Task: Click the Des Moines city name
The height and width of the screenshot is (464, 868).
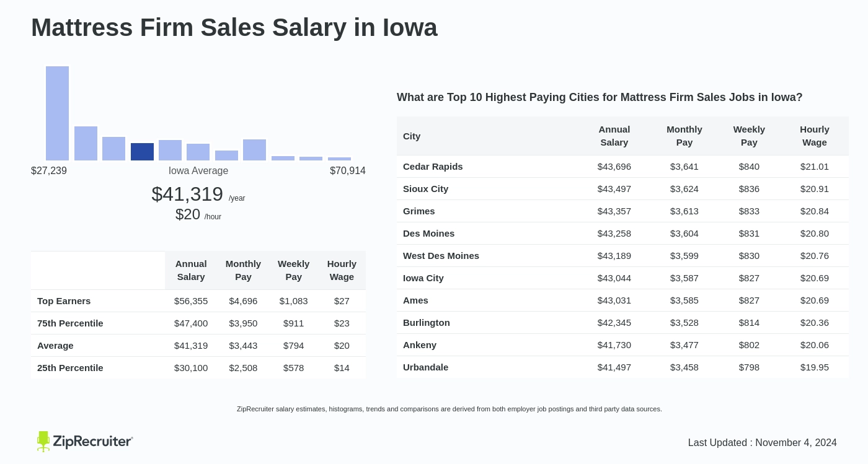Action: click(x=429, y=234)
